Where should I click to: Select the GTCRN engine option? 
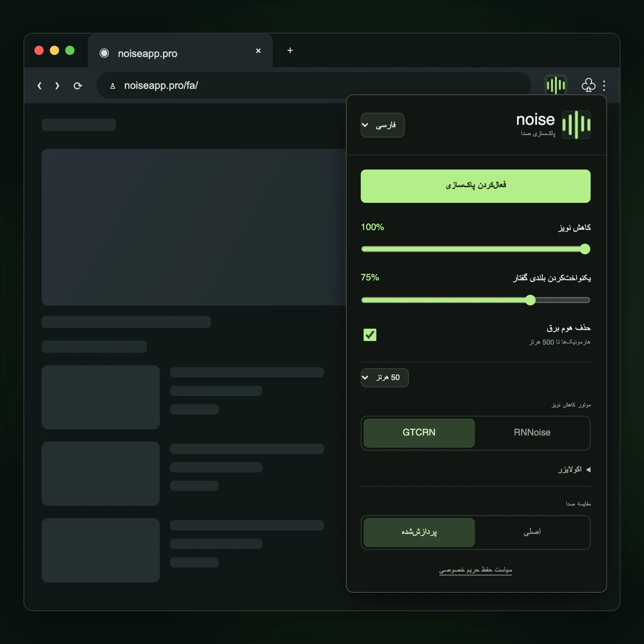point(419,433)
